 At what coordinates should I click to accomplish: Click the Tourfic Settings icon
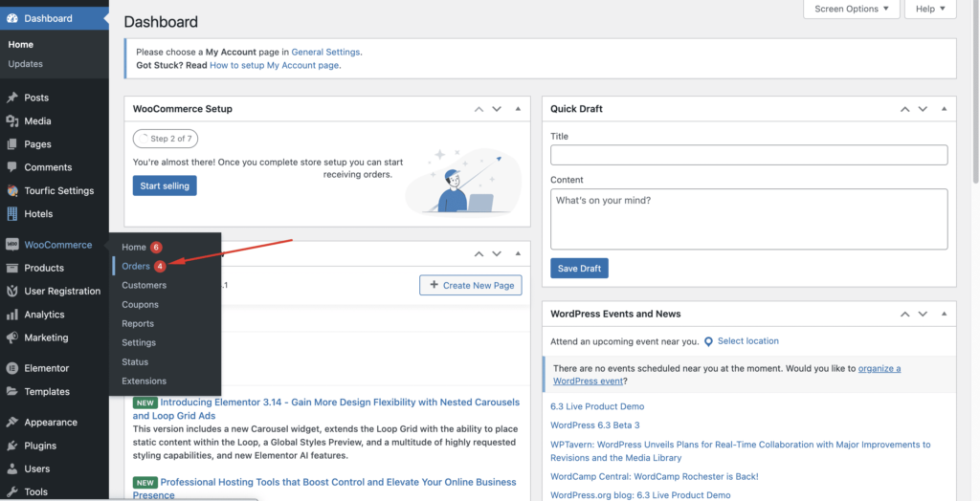(x=11, y=190)
